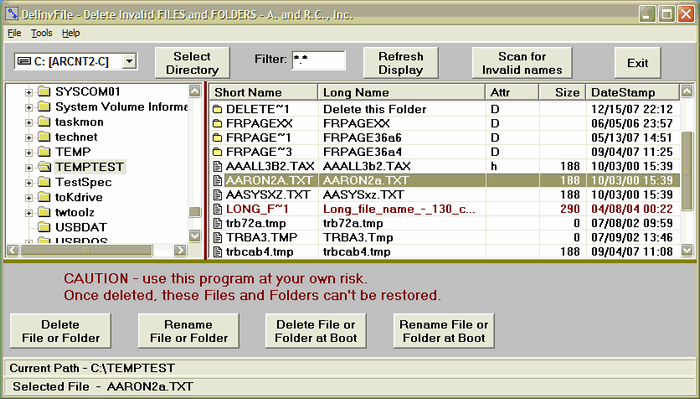Click the Exit button
Screen dimensions: 700x399
click(638, 63)
